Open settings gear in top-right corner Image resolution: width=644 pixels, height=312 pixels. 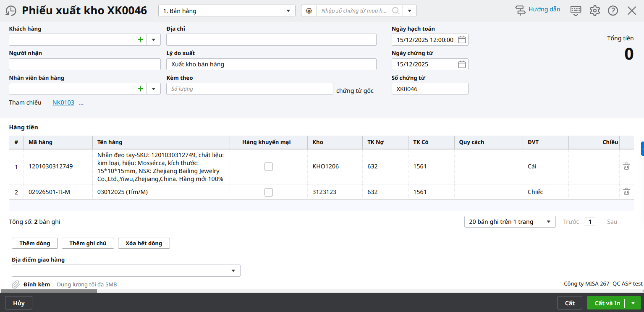point(594,11)
